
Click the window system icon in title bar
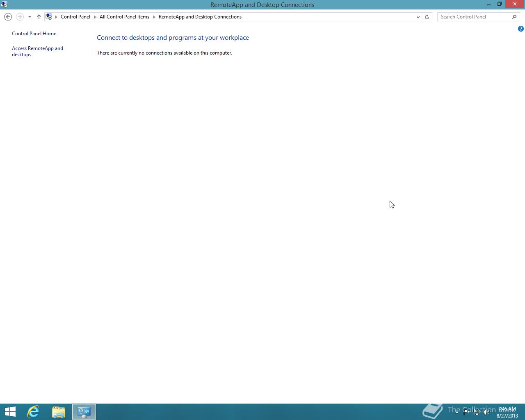(4, 5)
